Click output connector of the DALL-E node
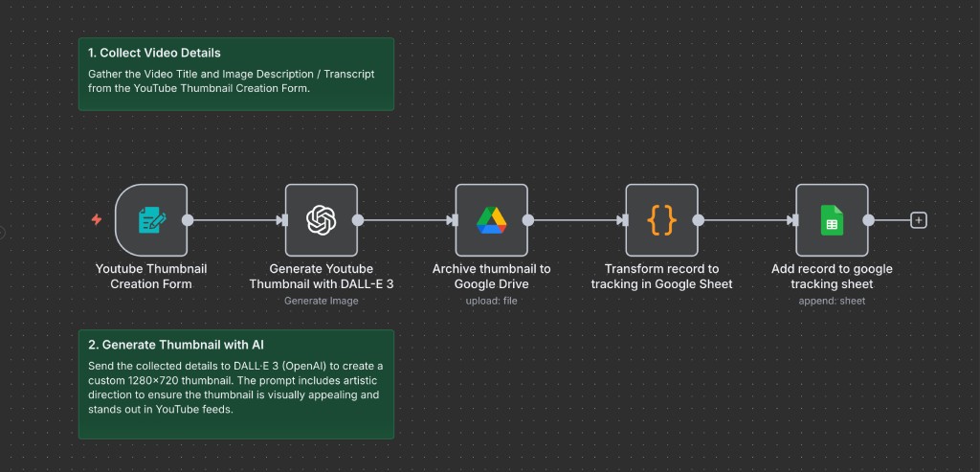 [x=358, y=220]
